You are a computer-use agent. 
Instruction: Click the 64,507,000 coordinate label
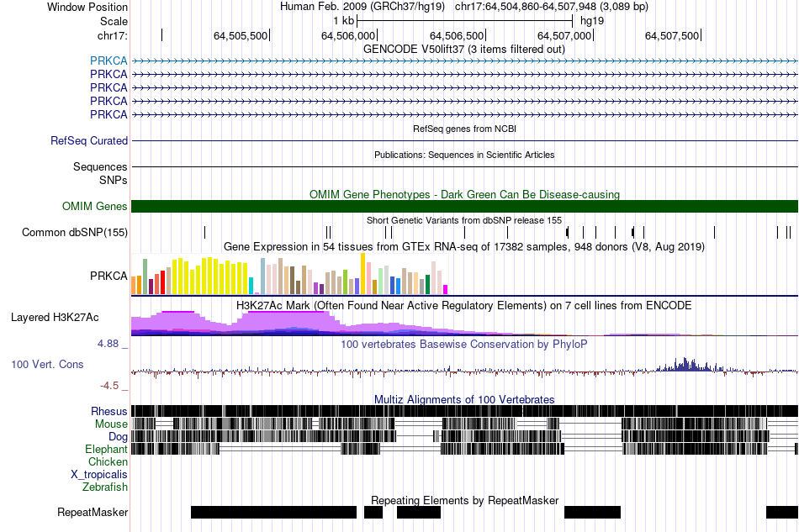click(564, 35)
